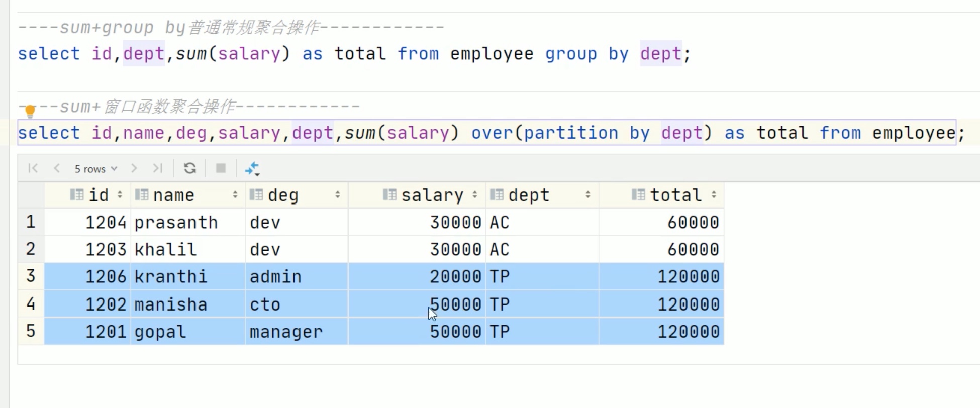Click 'partition' keyword in second query
980x408 pixels.
[x=571, y=133]
